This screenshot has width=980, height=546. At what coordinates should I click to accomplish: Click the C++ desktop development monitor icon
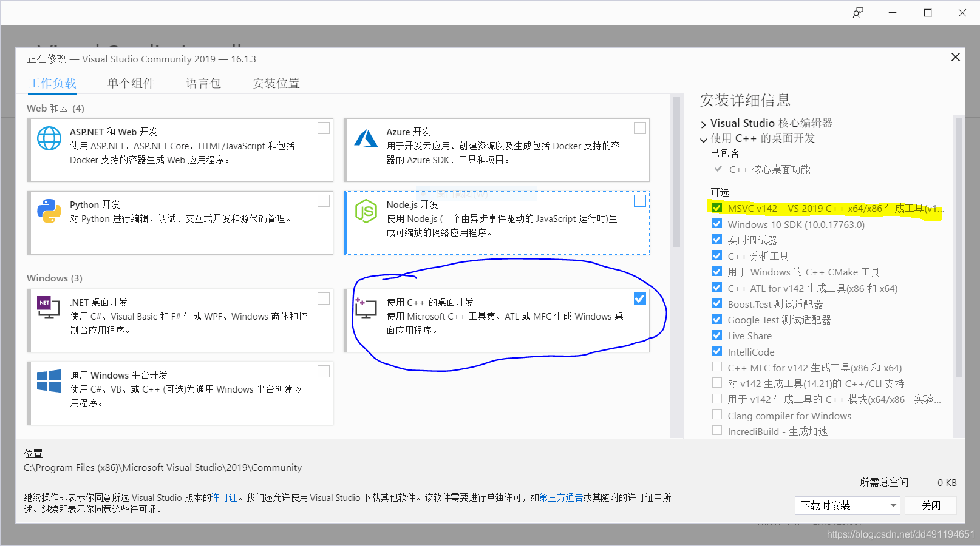point(366,308)
